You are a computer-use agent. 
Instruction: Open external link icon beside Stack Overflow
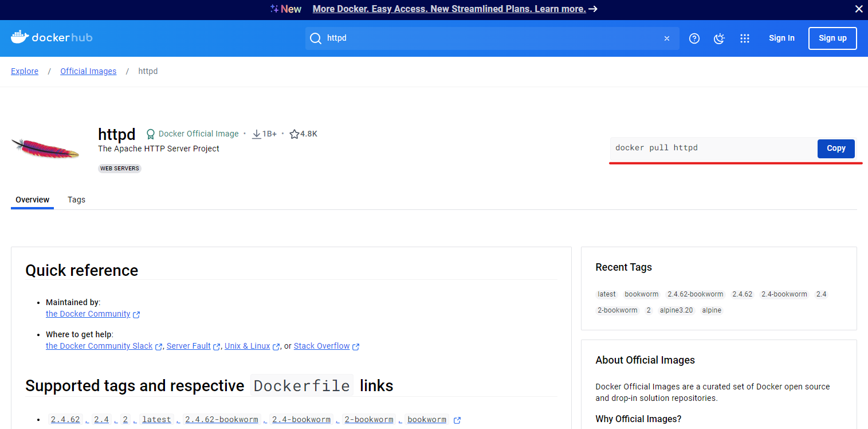[x=356, y=346]
